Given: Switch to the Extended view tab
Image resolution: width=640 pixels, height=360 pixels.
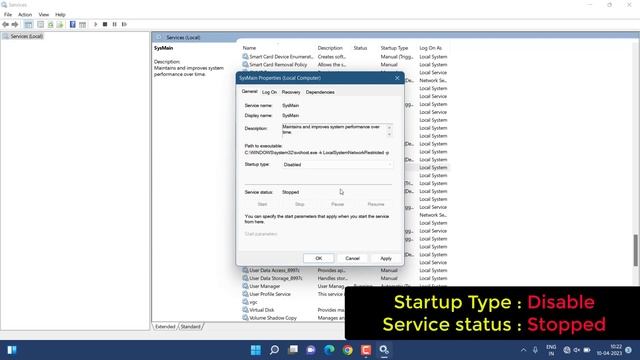Looking at the screenshot, I should tap(165, 327).
